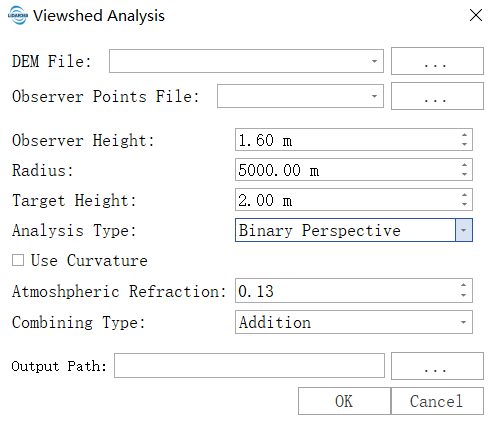Click the LiDAR360 app logo icon
Screen dimensions: 494x426
(x=18, y=15)
